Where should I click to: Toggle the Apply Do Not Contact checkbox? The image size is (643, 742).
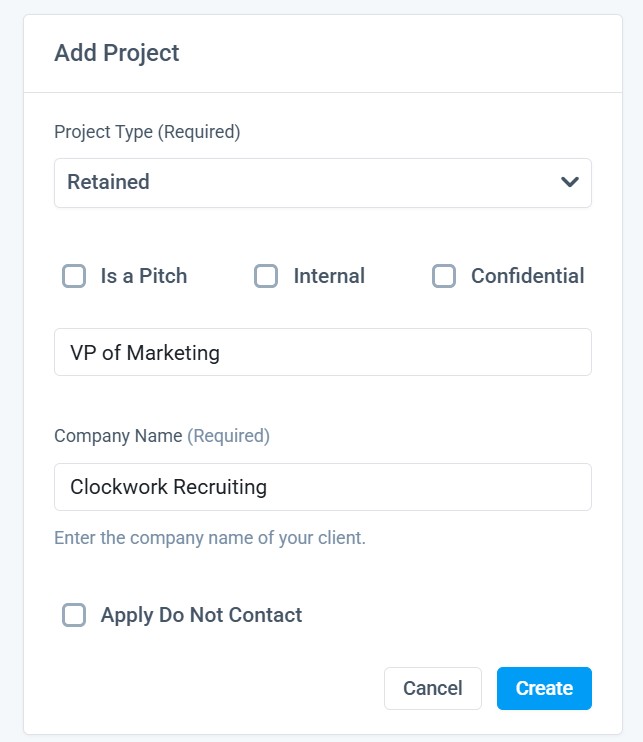[x=74, y=615]
